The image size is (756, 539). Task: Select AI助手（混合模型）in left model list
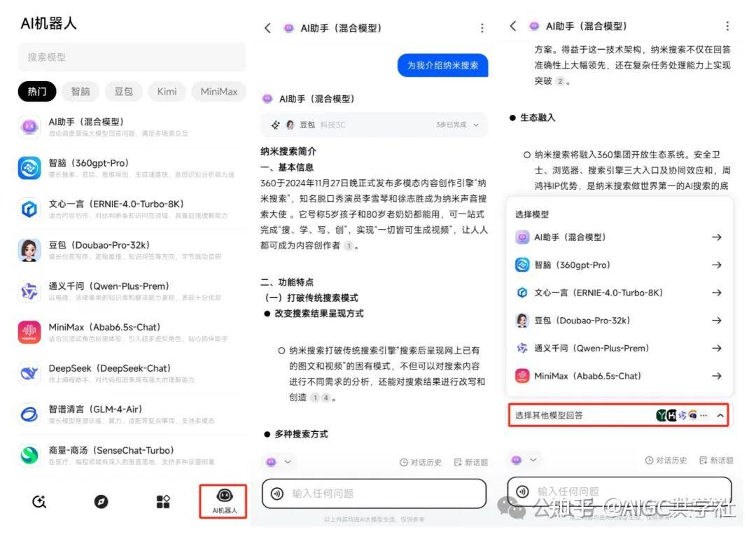(131, 127)
